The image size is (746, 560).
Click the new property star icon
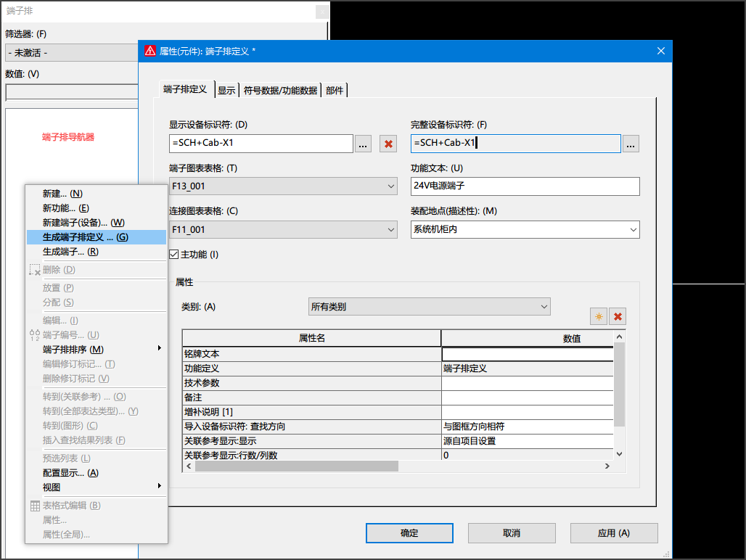[599, 316]
